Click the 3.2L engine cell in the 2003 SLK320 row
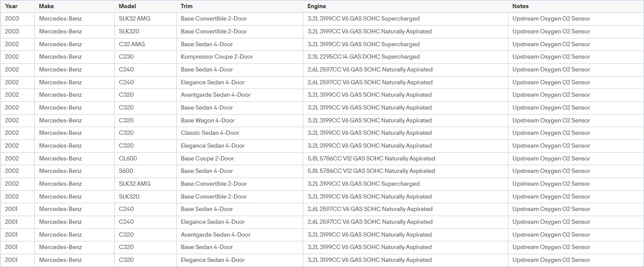This screenshot has height=267, width=644. (369, 31)
